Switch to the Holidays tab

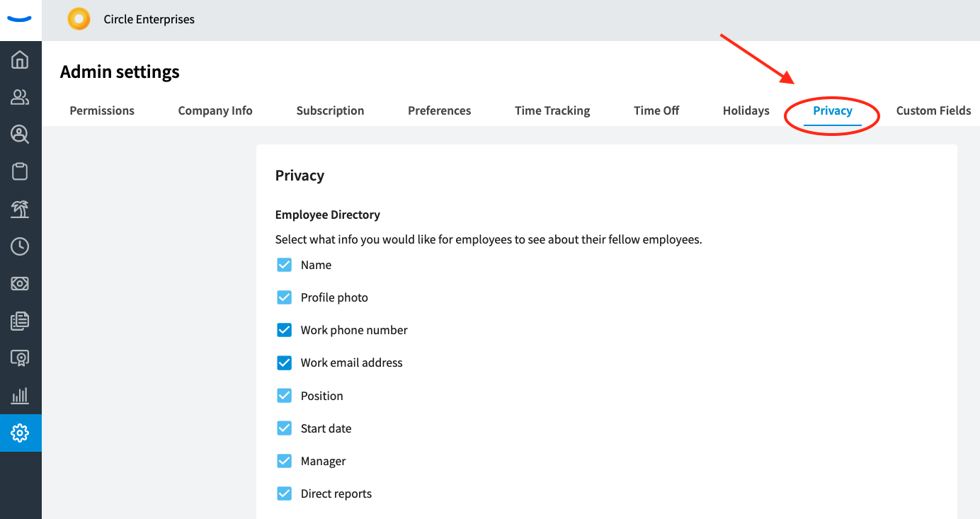point(746,110)
